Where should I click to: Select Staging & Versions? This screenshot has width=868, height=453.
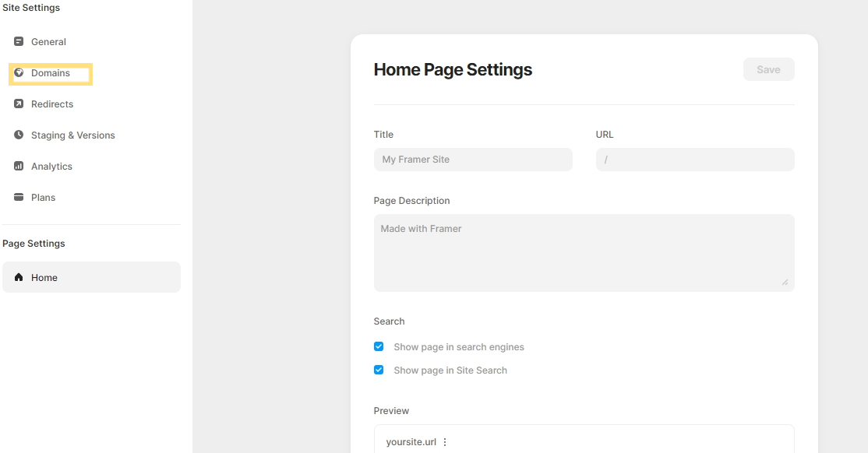pos(72,135)
